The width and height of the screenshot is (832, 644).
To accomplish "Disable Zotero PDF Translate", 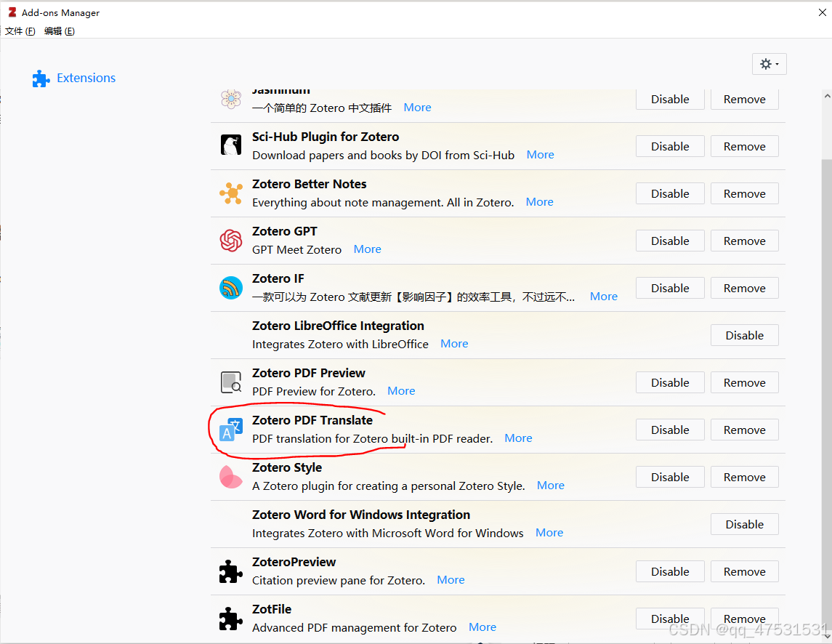I will coord(670,430).
